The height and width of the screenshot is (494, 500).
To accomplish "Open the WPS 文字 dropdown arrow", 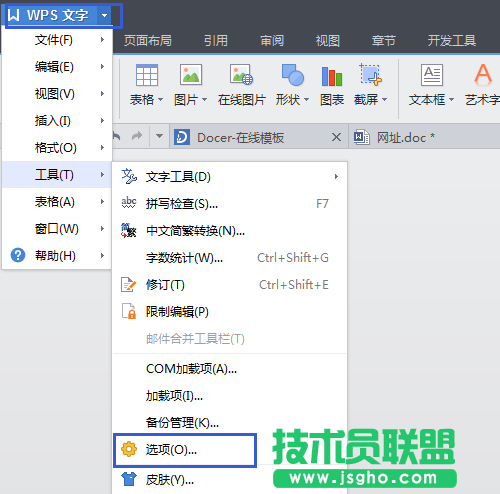I will point(105,15).
